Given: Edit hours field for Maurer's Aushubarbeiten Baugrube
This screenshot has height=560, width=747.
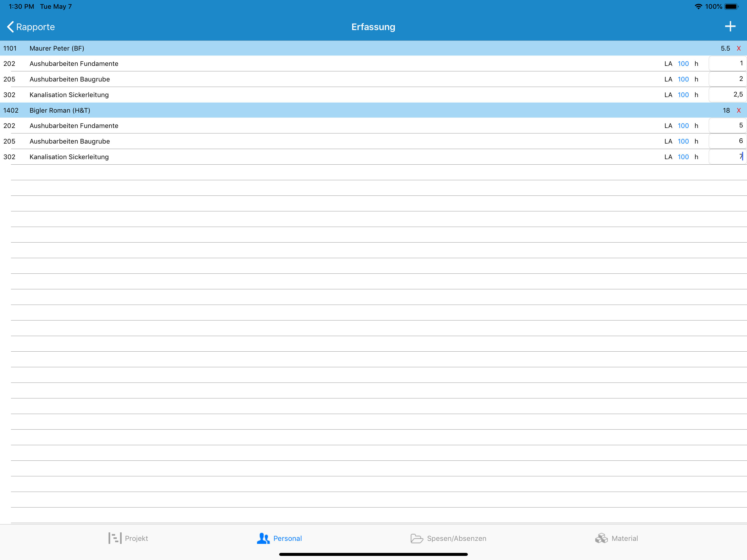Looking at the screenshot, I should [727, 79].
